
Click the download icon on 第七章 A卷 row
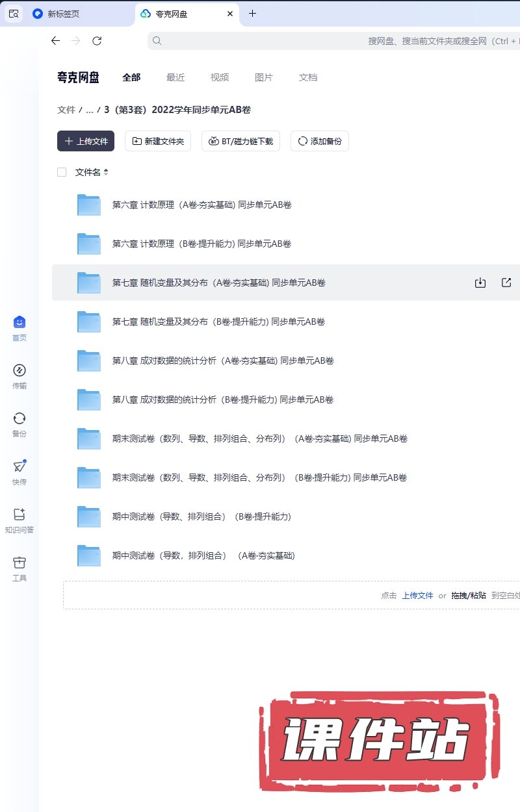(x=480, y=283)
